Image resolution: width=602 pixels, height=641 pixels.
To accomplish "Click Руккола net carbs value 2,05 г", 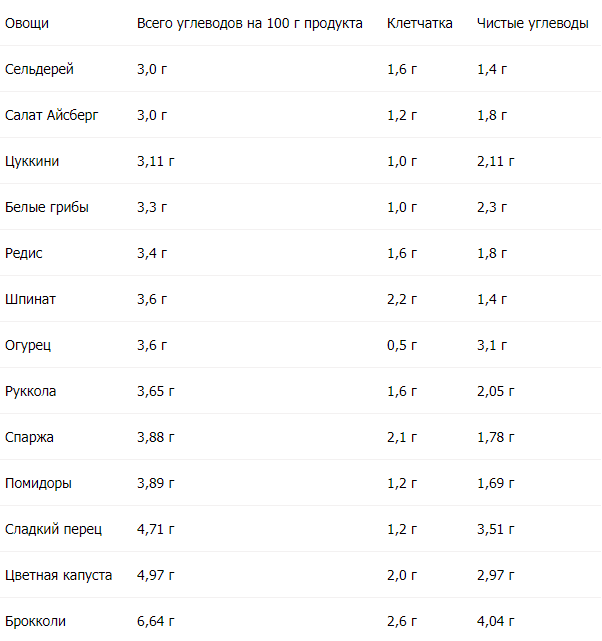I will pos(495,391).
